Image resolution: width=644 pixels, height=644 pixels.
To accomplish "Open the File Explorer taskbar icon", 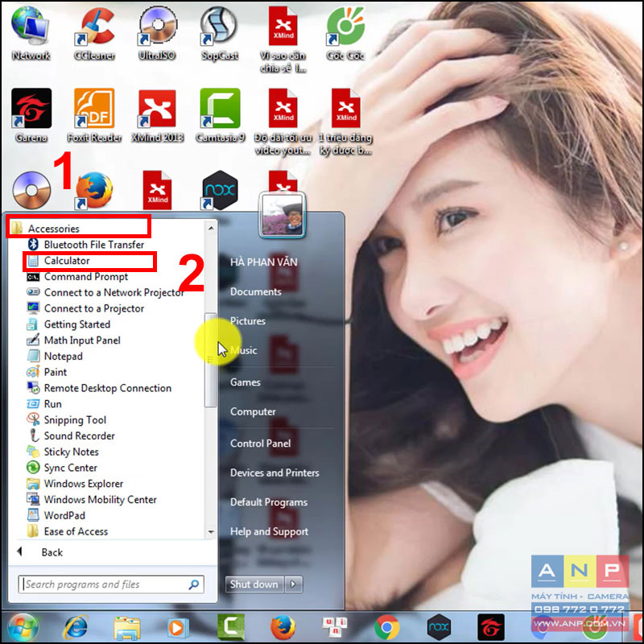I will (127, 628).
